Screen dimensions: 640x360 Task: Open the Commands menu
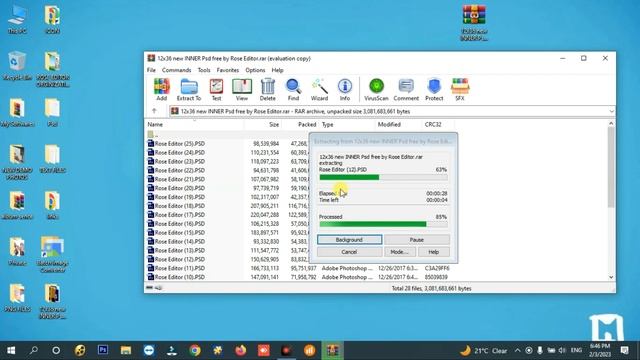click(176, 70)
